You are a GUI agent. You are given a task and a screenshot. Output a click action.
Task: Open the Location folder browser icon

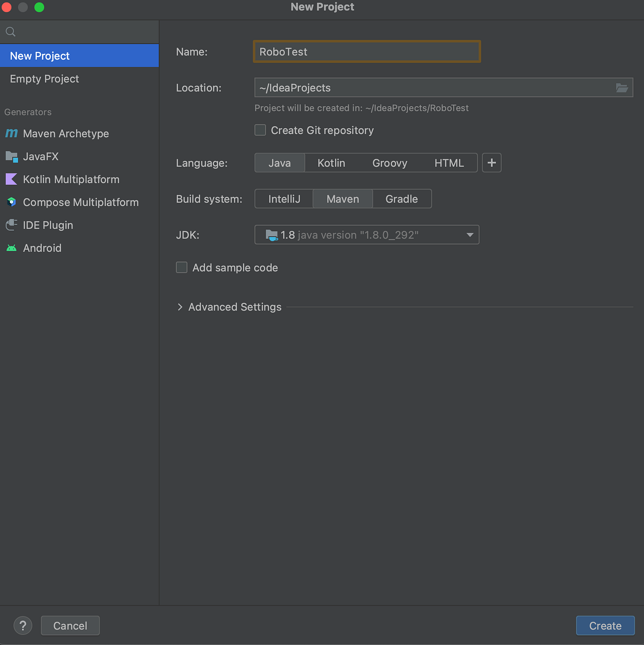(x=622, y=87)
